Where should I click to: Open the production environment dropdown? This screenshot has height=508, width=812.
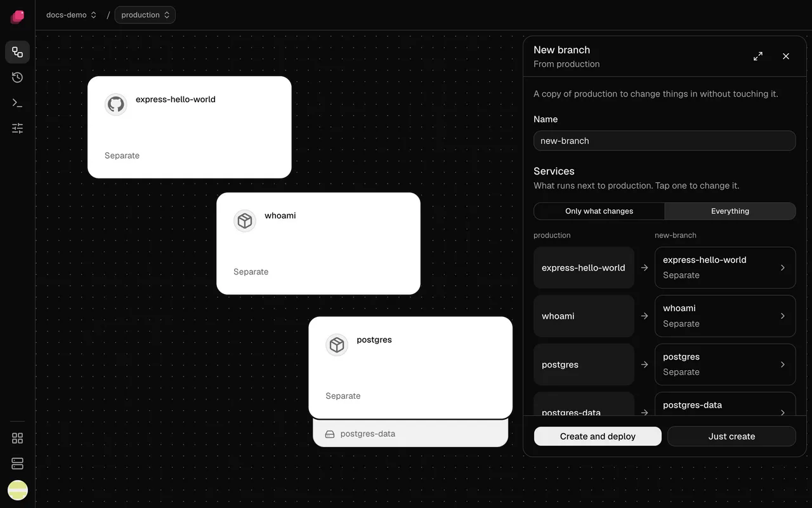tap(145, 15)
